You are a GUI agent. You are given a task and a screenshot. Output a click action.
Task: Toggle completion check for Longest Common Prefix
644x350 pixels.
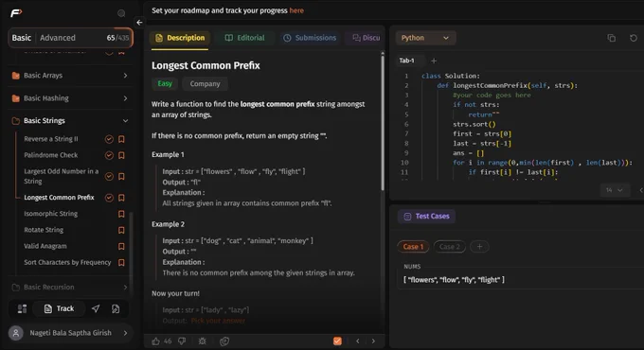[x=109, y=198]
